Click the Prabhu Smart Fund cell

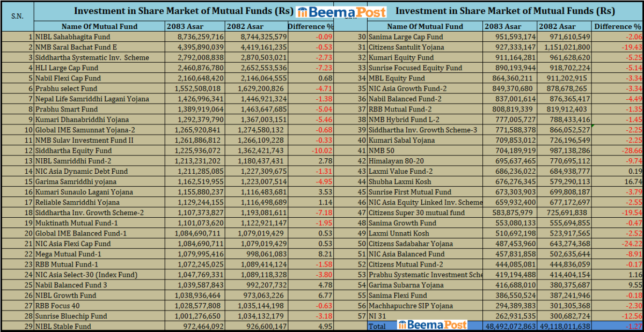point(99,109)
